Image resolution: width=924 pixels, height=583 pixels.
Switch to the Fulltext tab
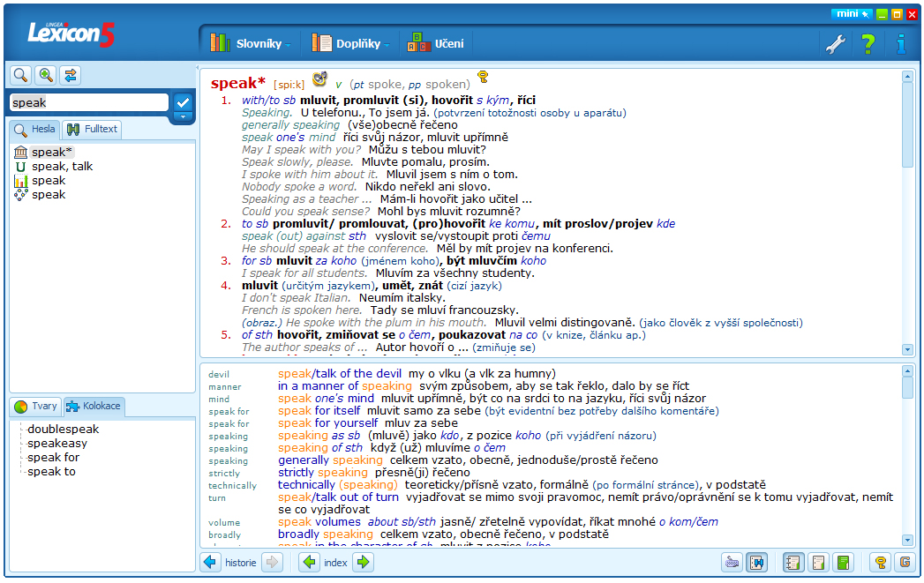pyautogui.click(x=92, y=130)
